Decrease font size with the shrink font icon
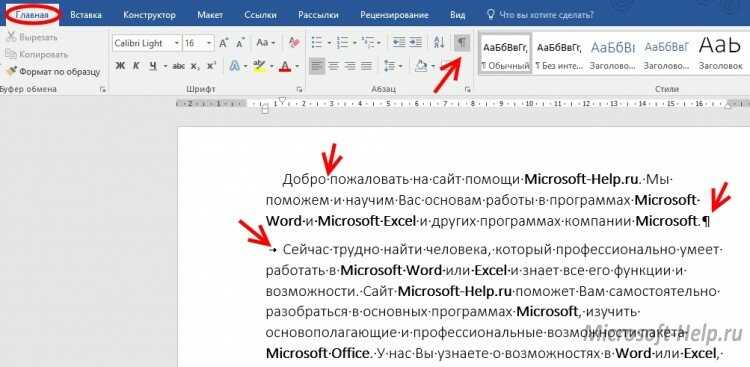 point(241,43)
